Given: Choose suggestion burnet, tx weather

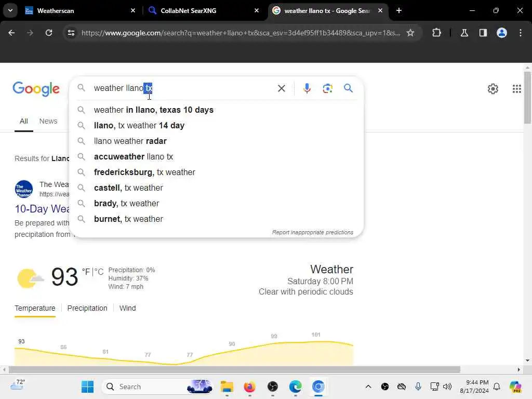Looking at the screenshot, I should coord(217,219).
